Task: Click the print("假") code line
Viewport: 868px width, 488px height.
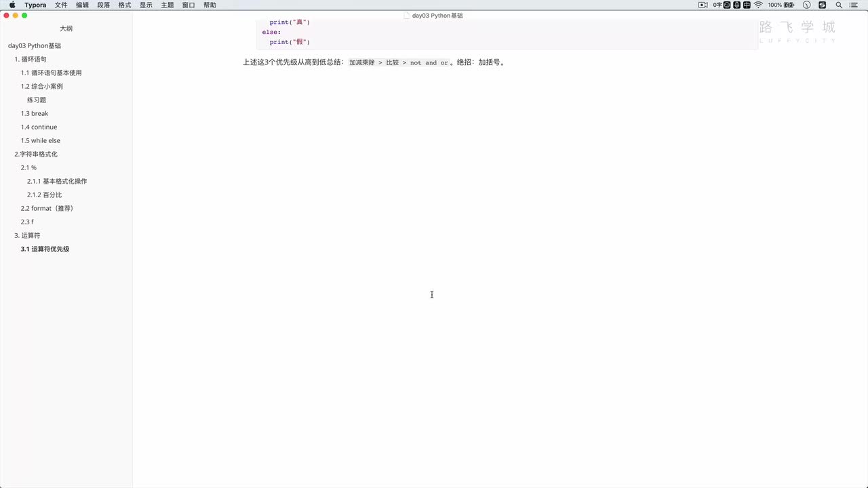Action: click(x=290, y=42)
